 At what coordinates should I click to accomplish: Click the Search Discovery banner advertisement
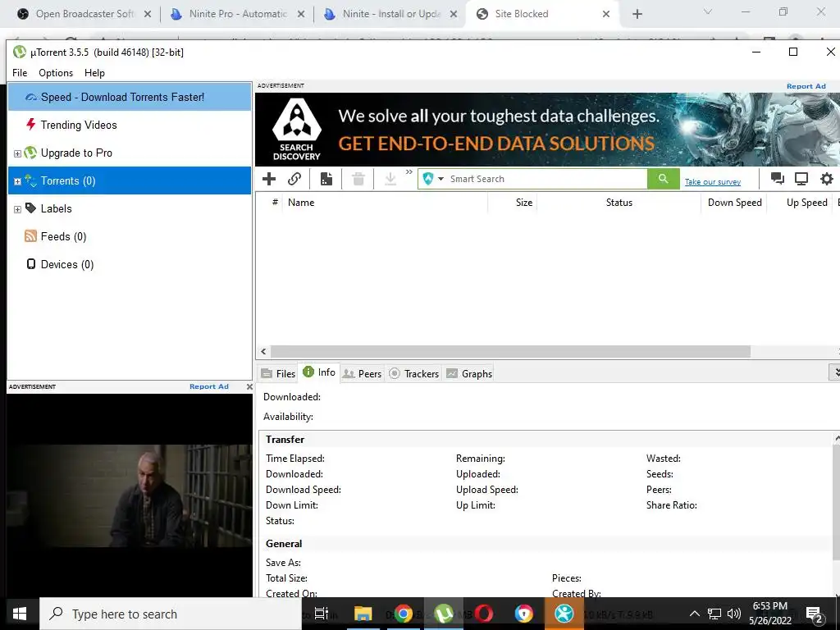(x=547, y=129)
